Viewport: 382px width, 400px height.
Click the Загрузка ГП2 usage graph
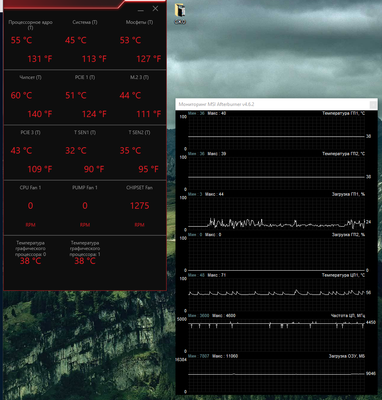(x=277, y=253)
